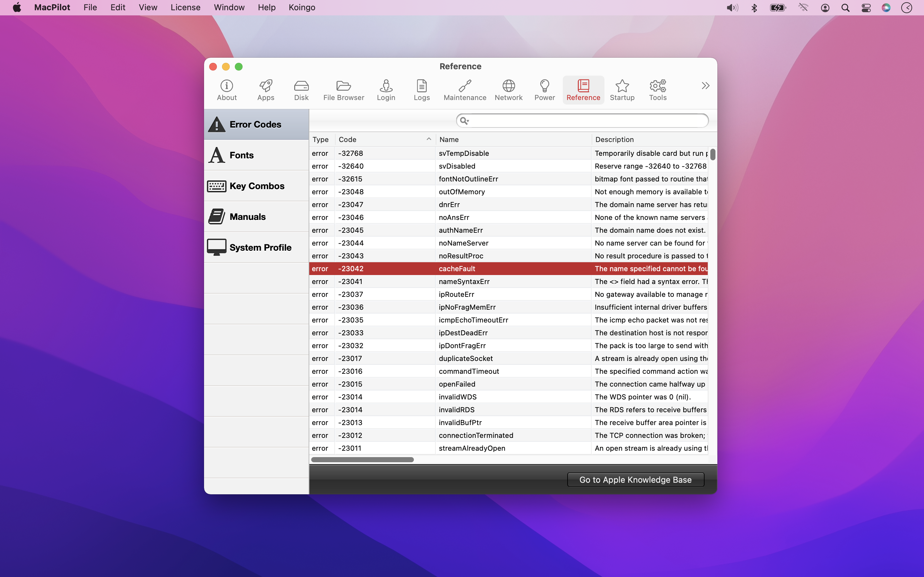
Task: Click Go to Apple Knowledge Base
Action: point(635,480)
